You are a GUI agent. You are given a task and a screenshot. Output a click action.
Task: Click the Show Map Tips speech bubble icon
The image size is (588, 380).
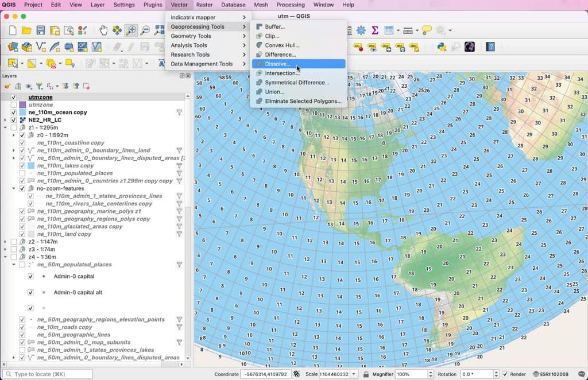coord(427,30)
